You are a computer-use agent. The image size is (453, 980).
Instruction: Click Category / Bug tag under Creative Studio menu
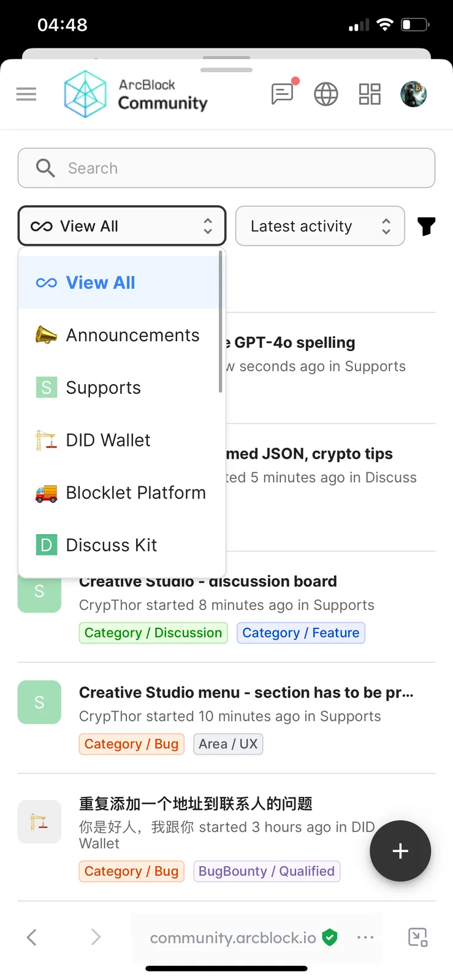point(132,744)
